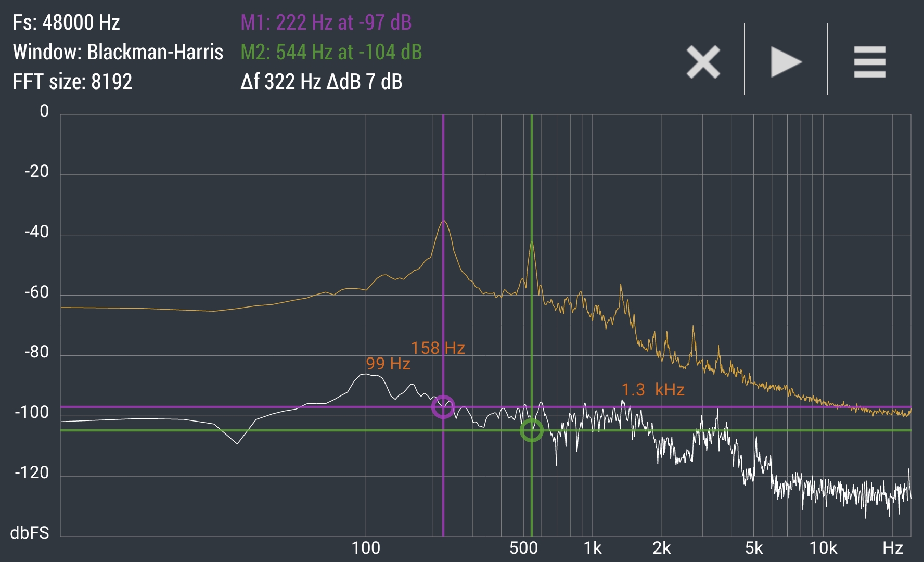Change the FFT size: 8192 setting
Image resolution: width=924 pixels, height=562 pixels.
point(72,82)
